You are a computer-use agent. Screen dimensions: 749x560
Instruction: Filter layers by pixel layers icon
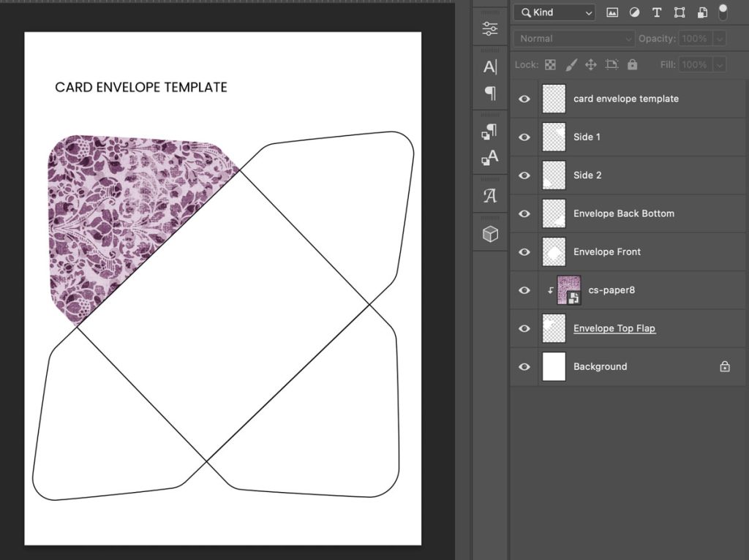pyautogui.click(x=612, y=13)
